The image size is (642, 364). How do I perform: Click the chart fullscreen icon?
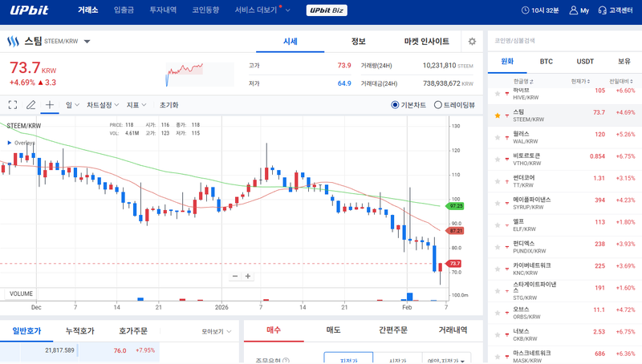pyautogui.click(x=13, y=105)
